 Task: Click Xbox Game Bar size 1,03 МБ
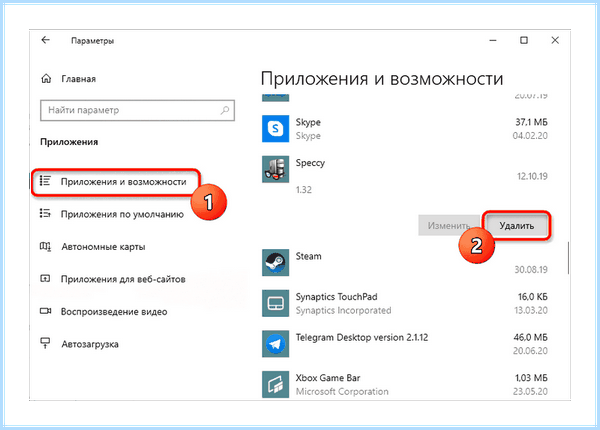[531, 378]
